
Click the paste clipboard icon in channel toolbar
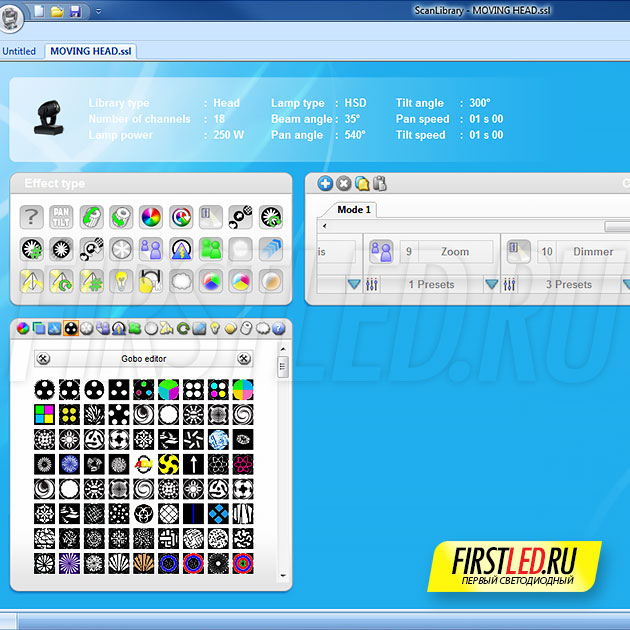379,184
